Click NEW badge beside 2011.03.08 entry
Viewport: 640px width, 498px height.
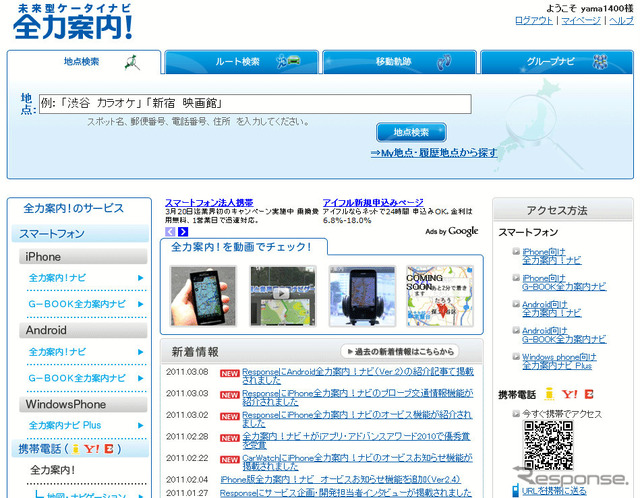coord(230,374)
